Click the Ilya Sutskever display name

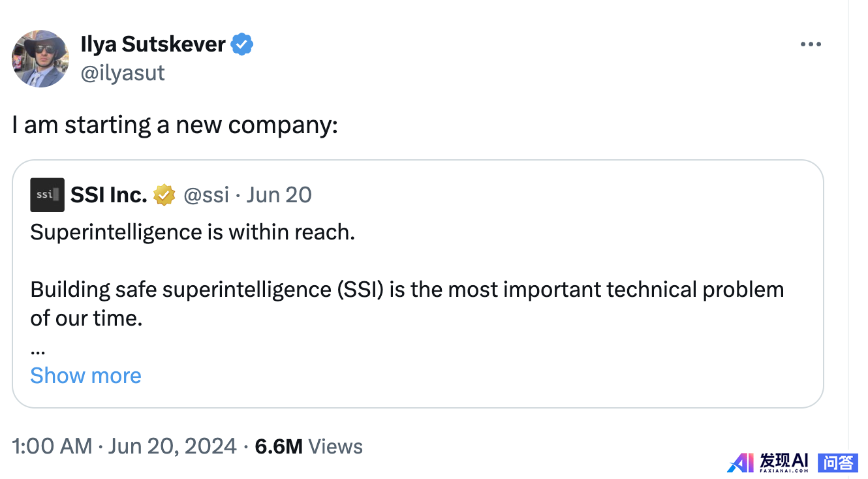click(153, 44)
